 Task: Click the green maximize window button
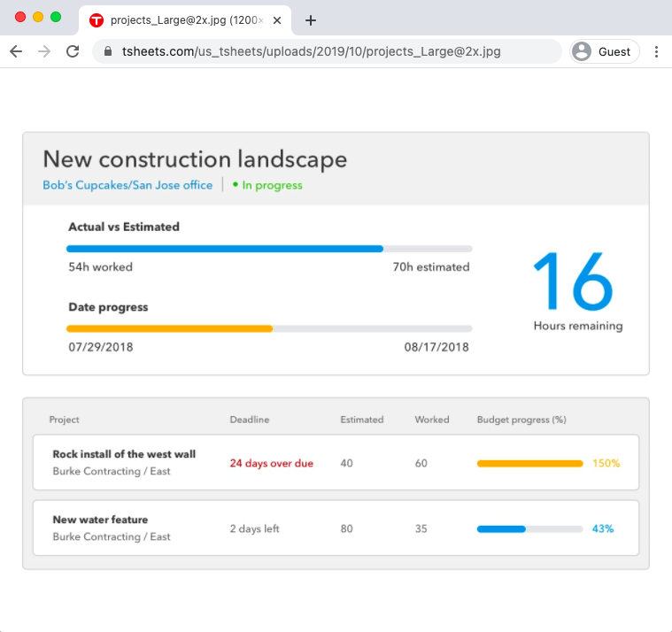56,17
